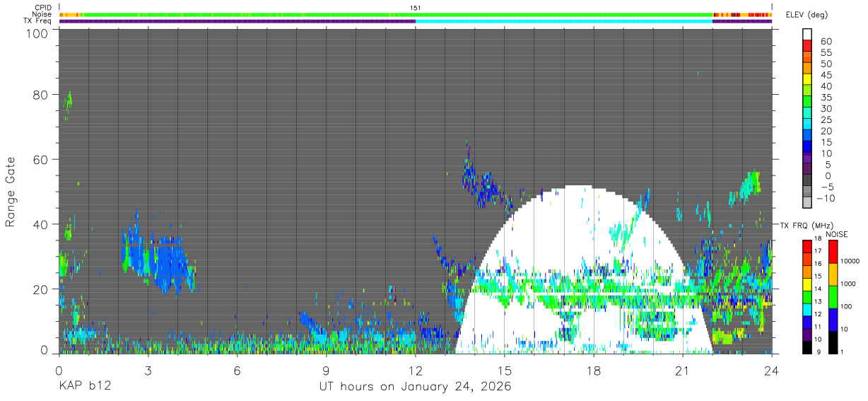Pick the green band of the NOISE colorbar
The width and height of the screenshot is (868, 401).
point(833,297)
